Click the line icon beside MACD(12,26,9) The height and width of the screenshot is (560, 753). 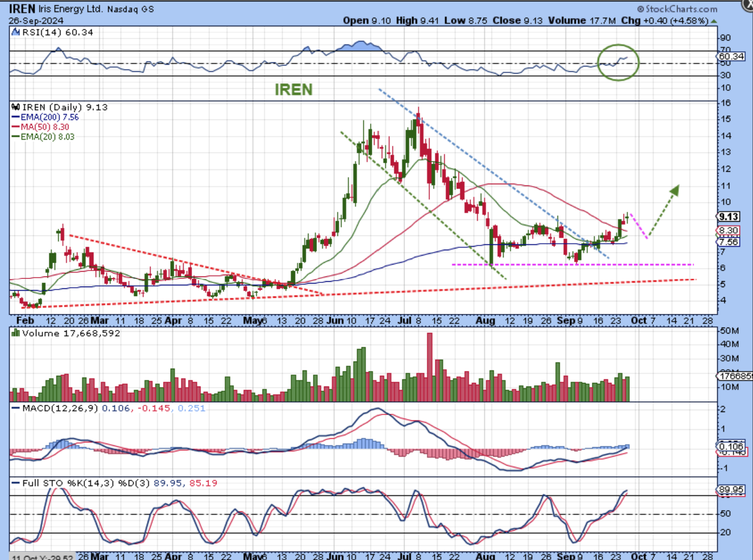(15, 408)
